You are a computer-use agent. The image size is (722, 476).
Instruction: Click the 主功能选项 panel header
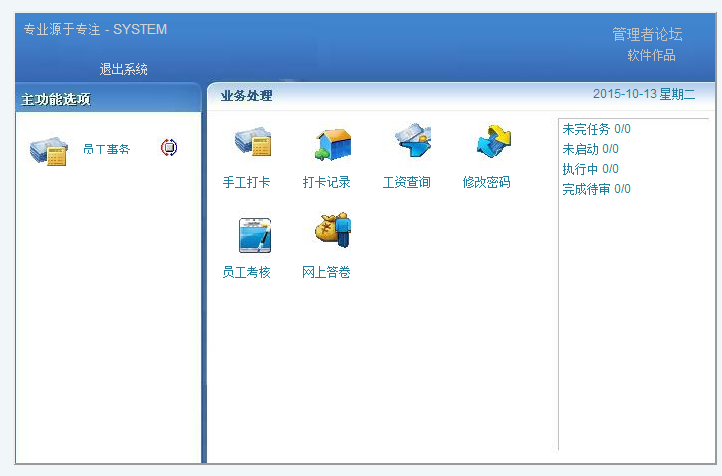pyautogui.click(x=56, y=99)
